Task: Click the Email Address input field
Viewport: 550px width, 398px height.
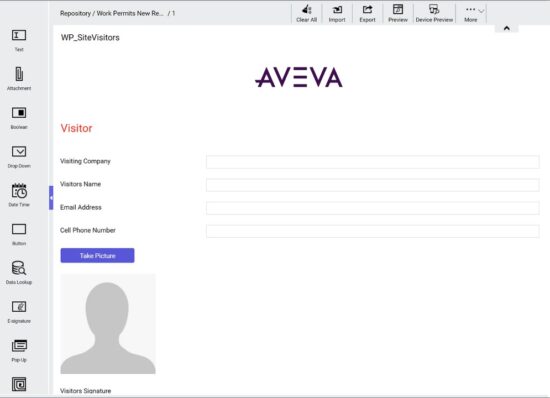Action: (373, 208)
